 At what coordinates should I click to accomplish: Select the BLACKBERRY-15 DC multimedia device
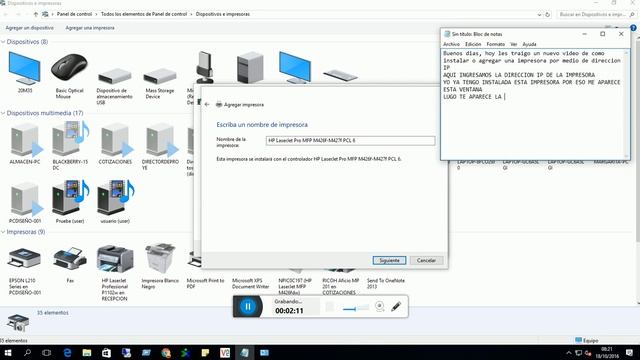pyautogui.click(x=70, y=140)
